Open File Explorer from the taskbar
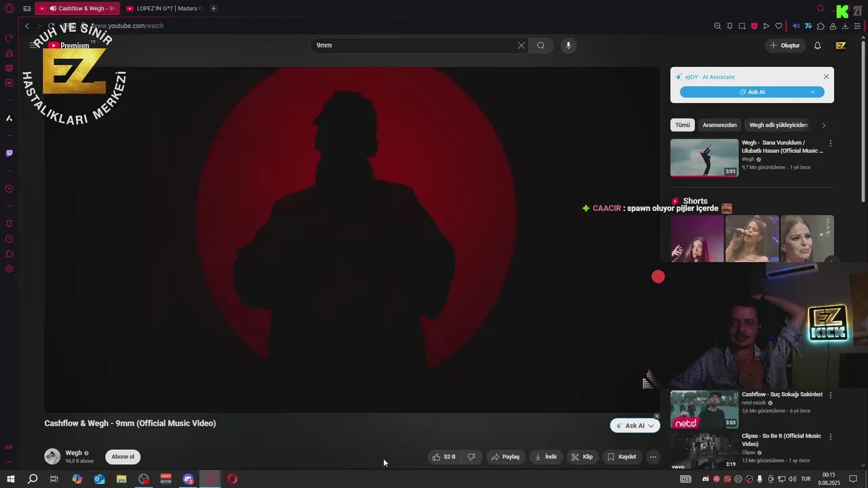868x488 pixels. click(x=121, y=479)
